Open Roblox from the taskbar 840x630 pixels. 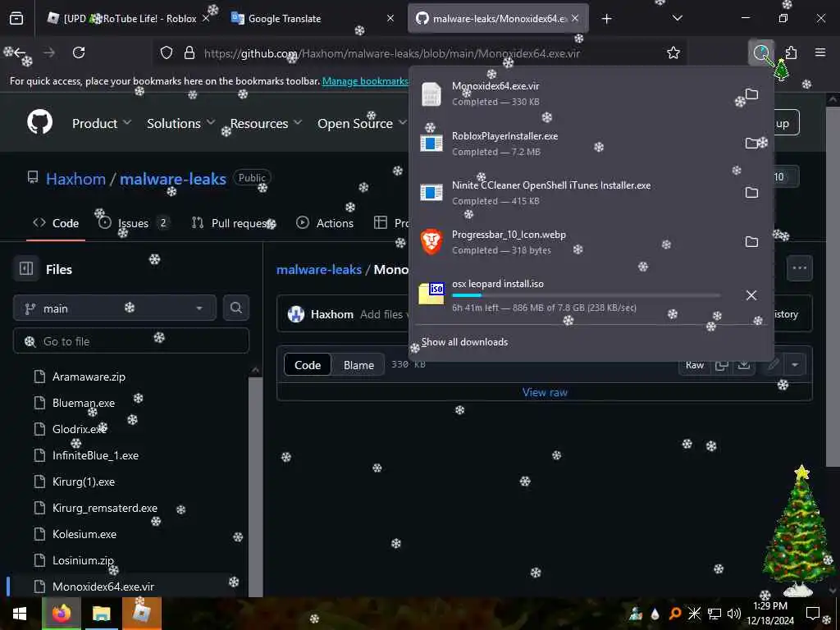pyautogui.click(x=141, y=614)
